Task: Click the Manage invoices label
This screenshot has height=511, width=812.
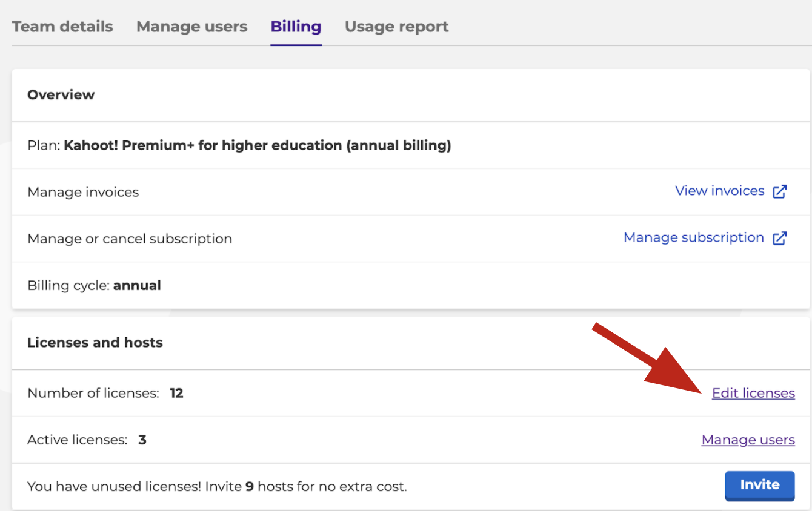Action: coord(83,192)
